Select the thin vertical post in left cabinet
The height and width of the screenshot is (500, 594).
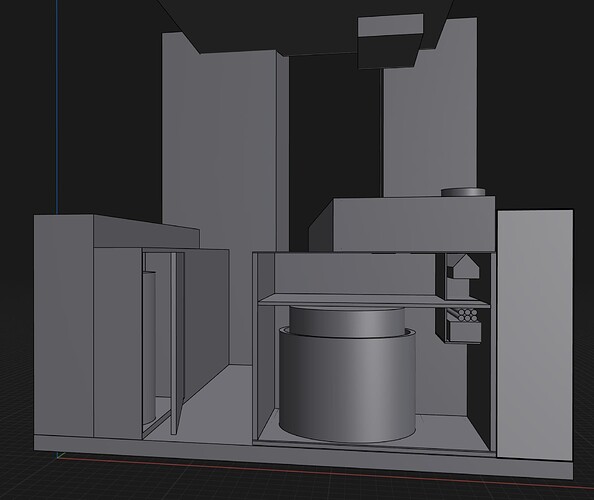(x=174, y=343)
